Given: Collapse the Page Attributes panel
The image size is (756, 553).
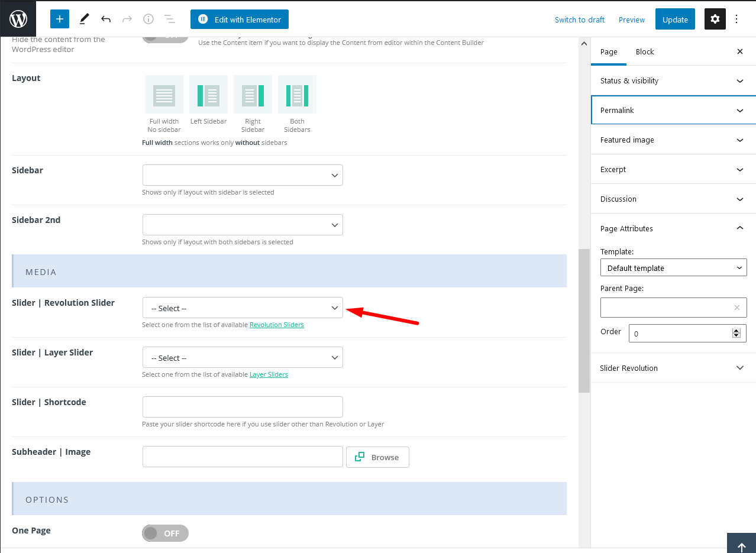Looking at the screenshot, I should pyautogui.click(x=673, y=228).
